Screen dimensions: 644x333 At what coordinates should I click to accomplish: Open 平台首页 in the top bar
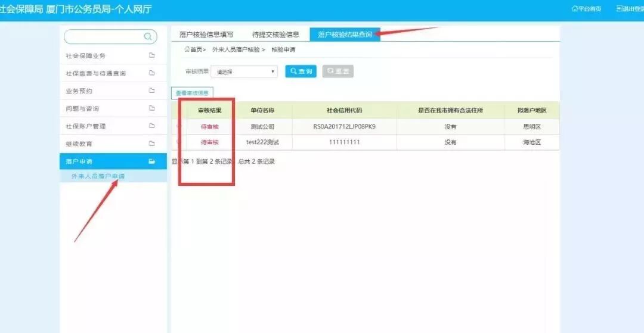[x=587, y=8]
